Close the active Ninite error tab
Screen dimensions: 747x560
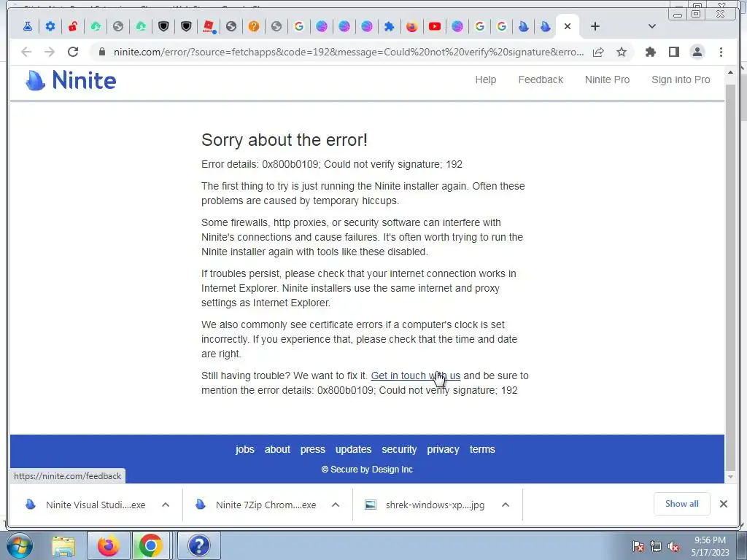tap(568, 27)
